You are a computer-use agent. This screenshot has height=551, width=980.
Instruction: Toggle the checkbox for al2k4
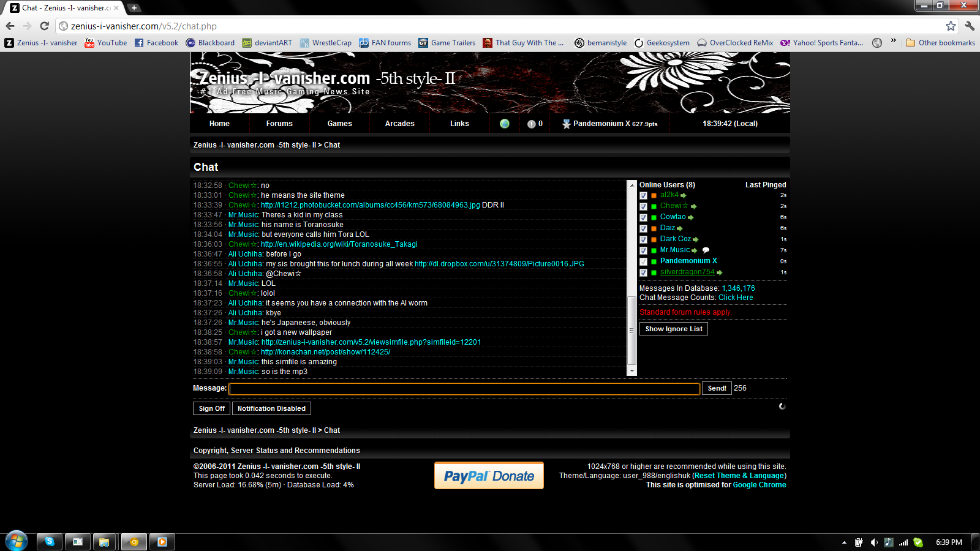tap(644, 196)
